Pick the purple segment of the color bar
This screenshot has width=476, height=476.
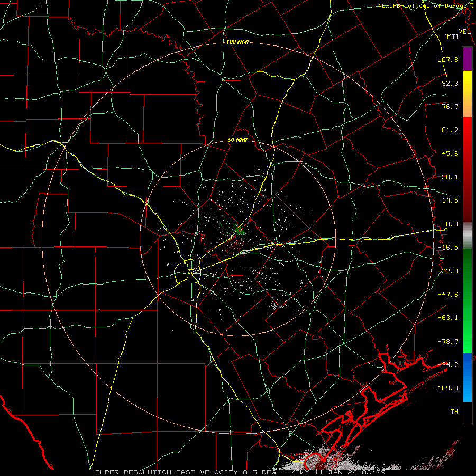click(467, 59)
